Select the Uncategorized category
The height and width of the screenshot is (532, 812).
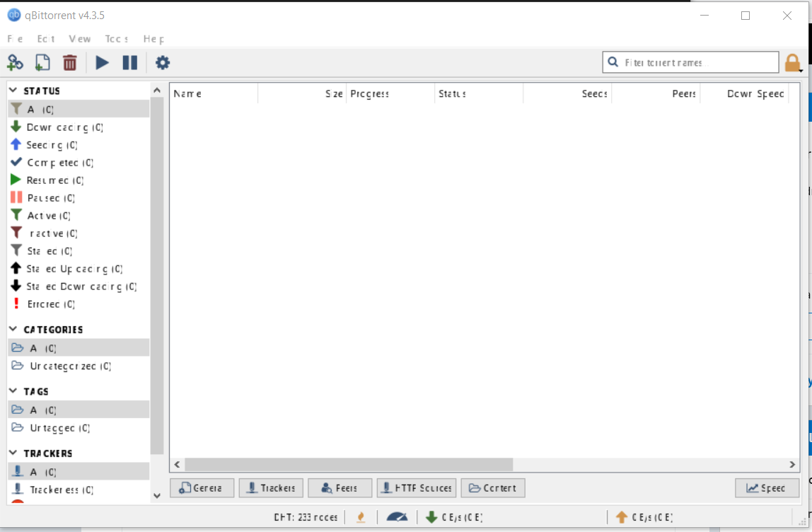coord(79,366)
